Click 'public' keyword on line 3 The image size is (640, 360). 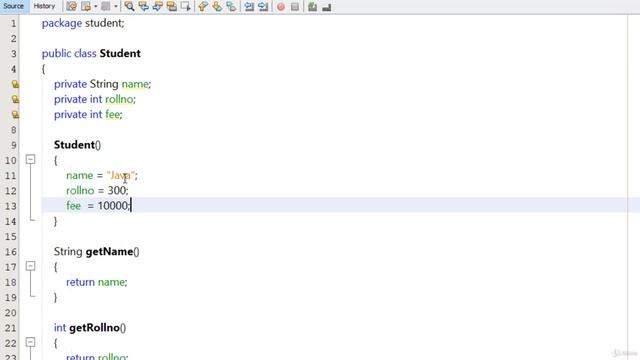pos(57,53)
